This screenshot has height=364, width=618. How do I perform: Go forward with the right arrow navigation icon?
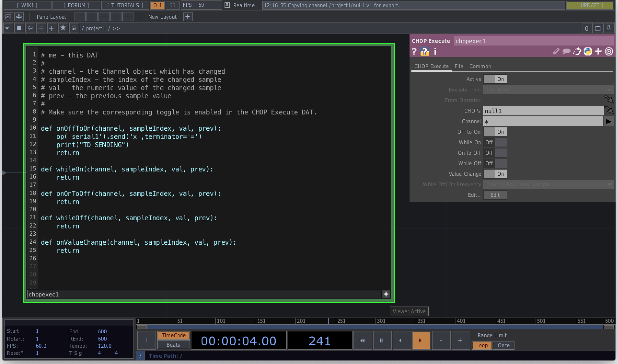pyautogui.click(x=41, y=28)
